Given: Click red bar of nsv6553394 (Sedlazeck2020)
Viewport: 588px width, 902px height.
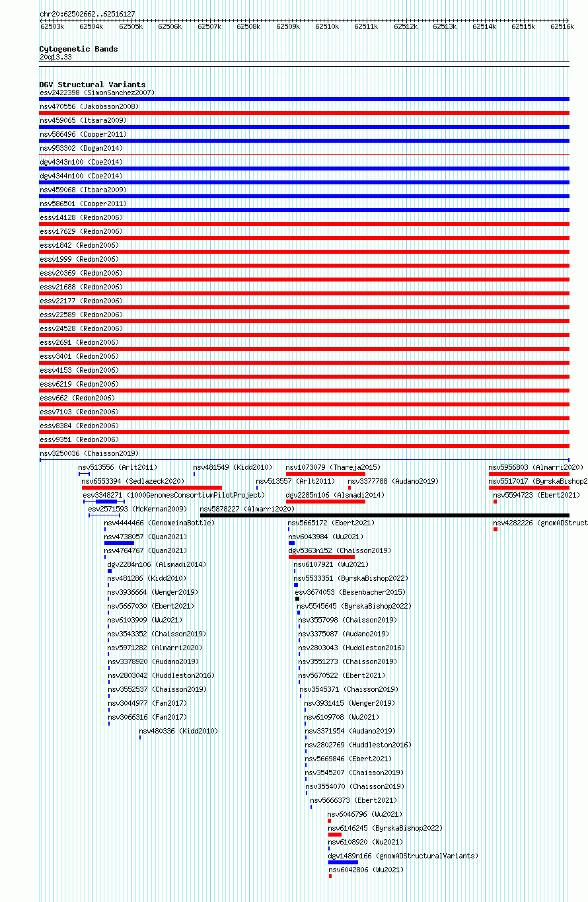Looking at the screenshot, I should pyautogui.click(x=152, y=488).
